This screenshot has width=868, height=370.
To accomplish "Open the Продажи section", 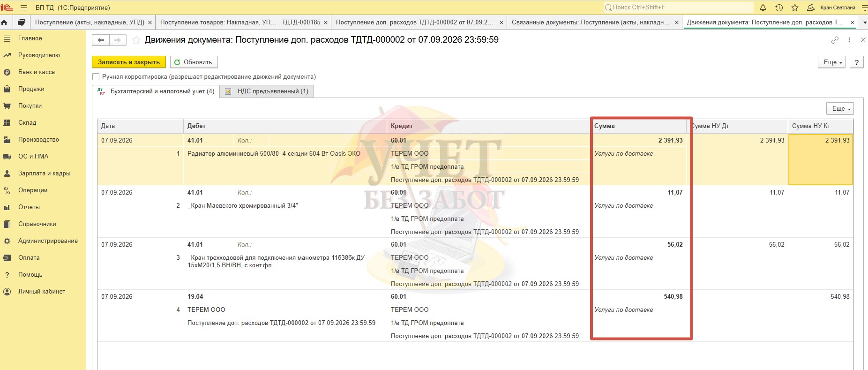I will coord(31,89).
